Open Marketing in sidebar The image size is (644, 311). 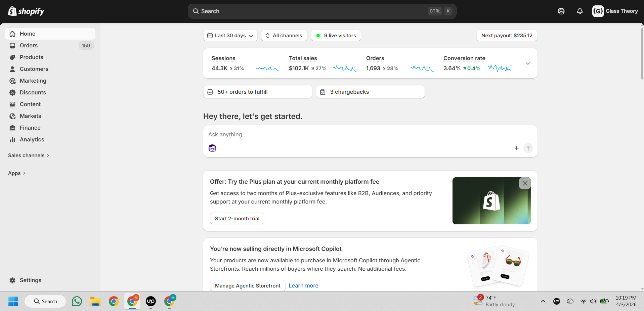50,81
